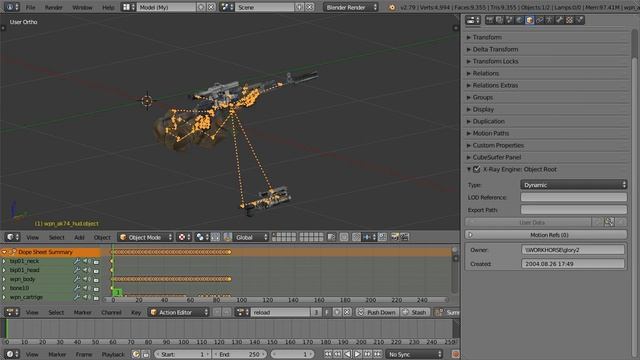
Task: Click the Motion Refs (0) button
Action: 546,235
